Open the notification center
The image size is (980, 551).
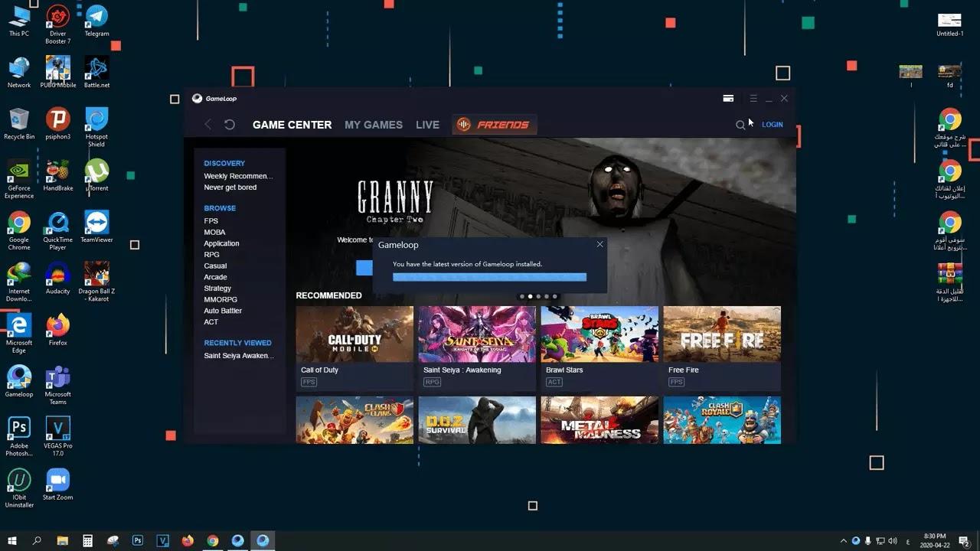(964, 540)
